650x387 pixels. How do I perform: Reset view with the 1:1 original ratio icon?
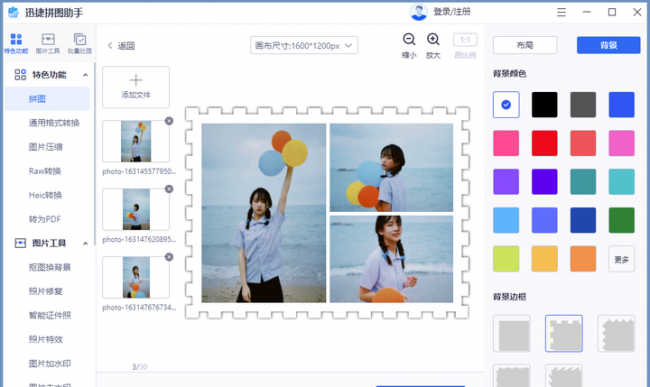(x=465, y=40)
